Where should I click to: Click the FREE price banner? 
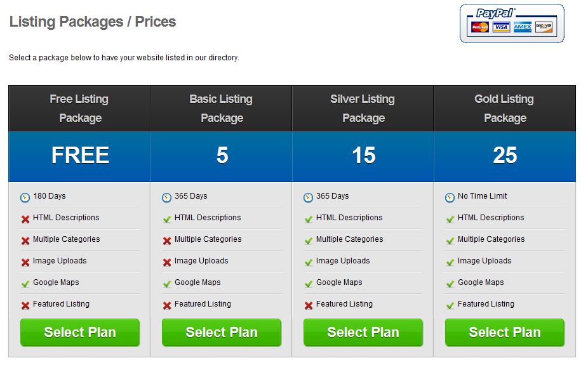point(80,156)
